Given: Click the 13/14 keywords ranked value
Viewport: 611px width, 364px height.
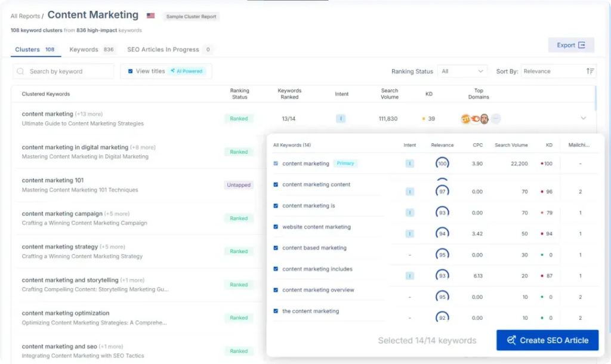Looking at the screenshot, I should point(288,119).
